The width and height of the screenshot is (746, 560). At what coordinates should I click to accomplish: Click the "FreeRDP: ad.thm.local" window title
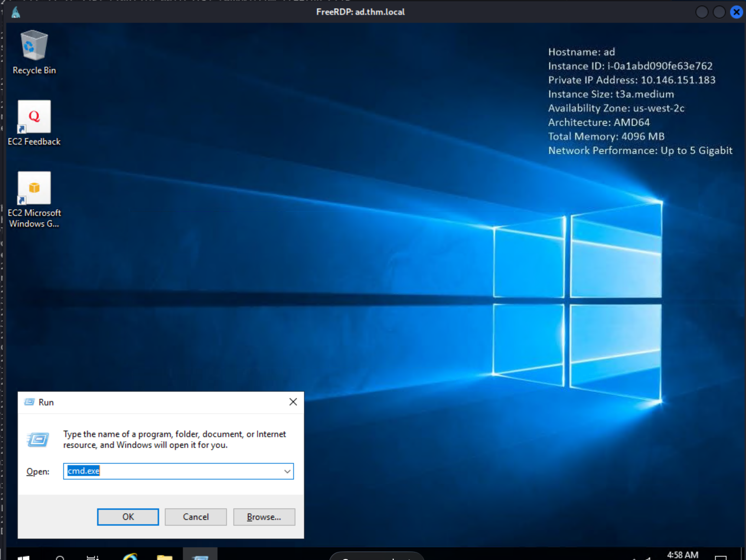point(361,12)
